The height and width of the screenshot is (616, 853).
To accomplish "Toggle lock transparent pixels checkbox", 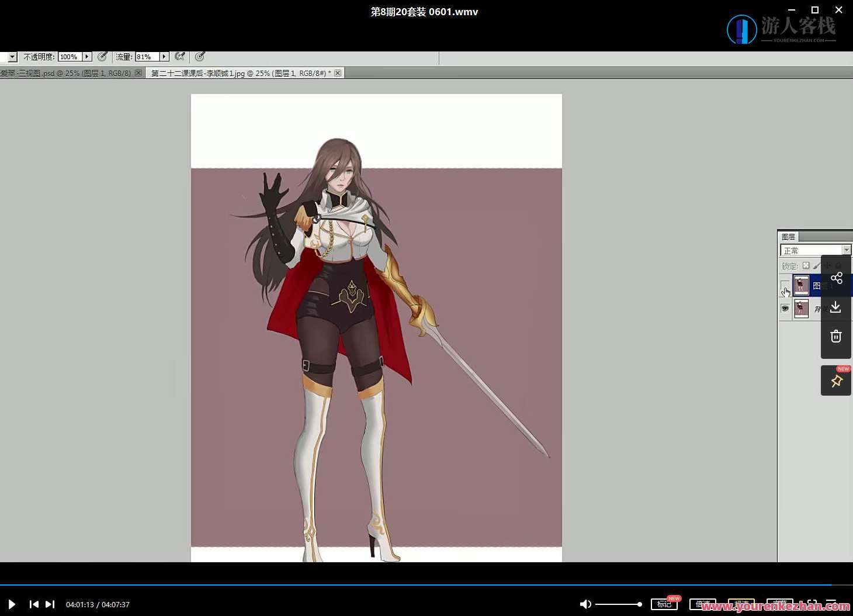I will point(806,266).
